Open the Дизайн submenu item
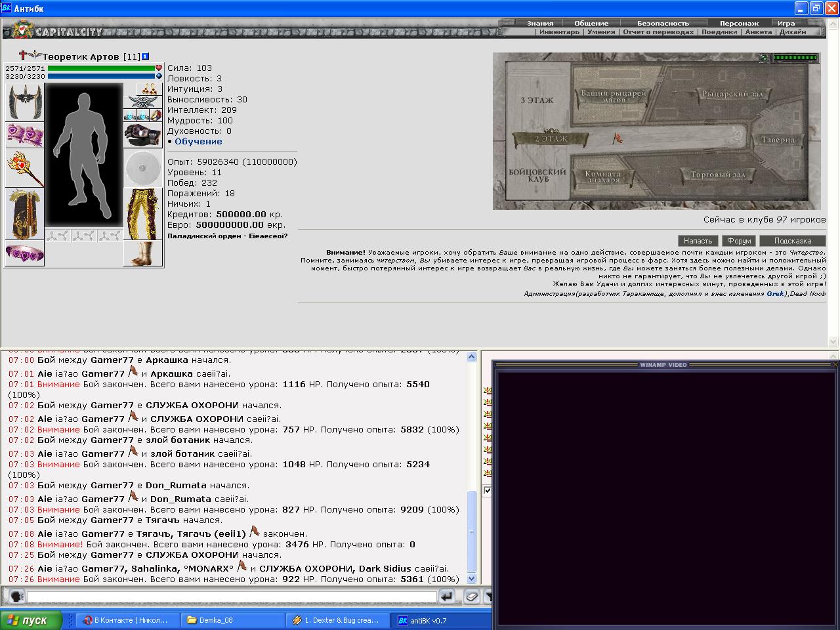This screenshot has height=630, width=840. [793, 31]
